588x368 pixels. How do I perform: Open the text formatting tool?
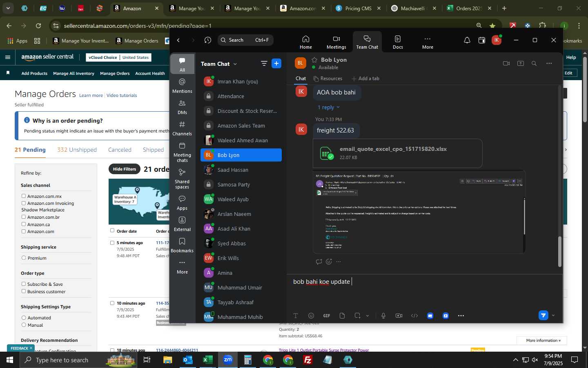pyautogui.click(x=296, y=316)
